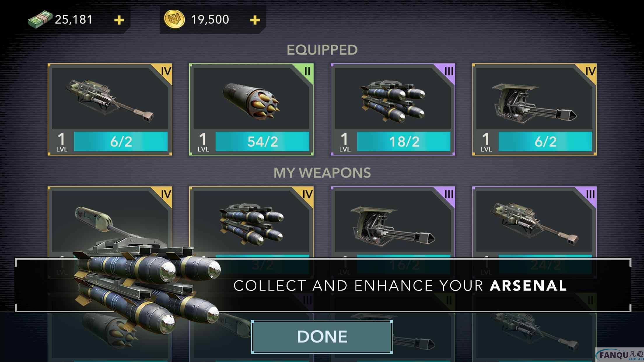The height and width of the screenshot is (362, 644).
Task: Open the 54/2 upgrade progress bar
Action: pyautogui.click(x=262, y=141)
